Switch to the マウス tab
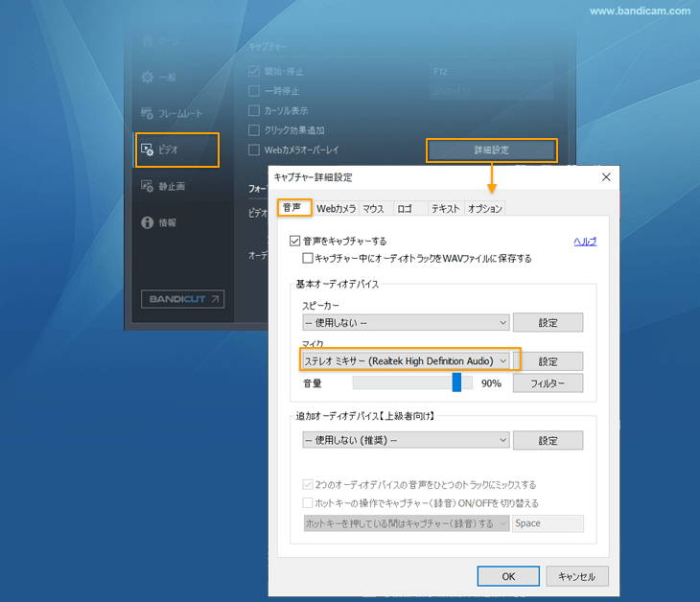This screenshot has width=700, height=602. (374, 208)
